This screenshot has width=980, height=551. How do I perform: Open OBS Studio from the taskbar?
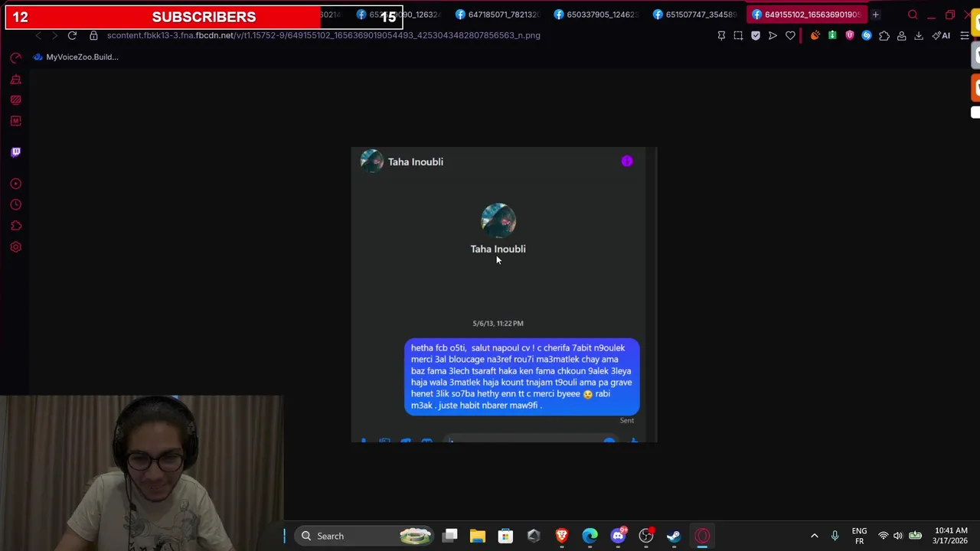[646, 536]
